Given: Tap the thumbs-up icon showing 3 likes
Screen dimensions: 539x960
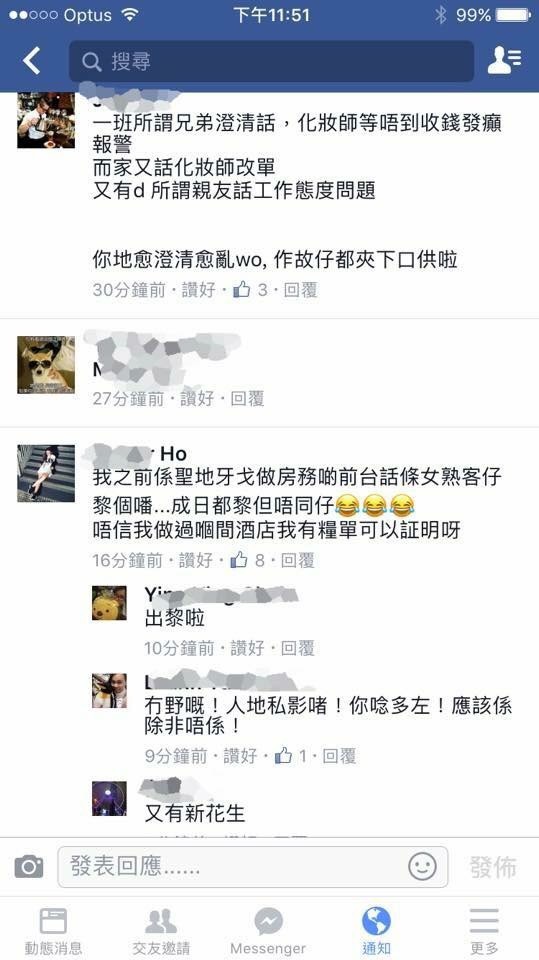Looking at the screenshot, I should [x=241, y=290].
